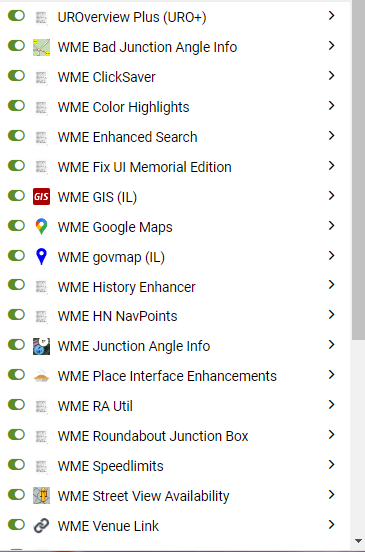Screen dimensions: 365x552
Task: Disable the WME Color Highlights toggle
Action: pos(16,105)
